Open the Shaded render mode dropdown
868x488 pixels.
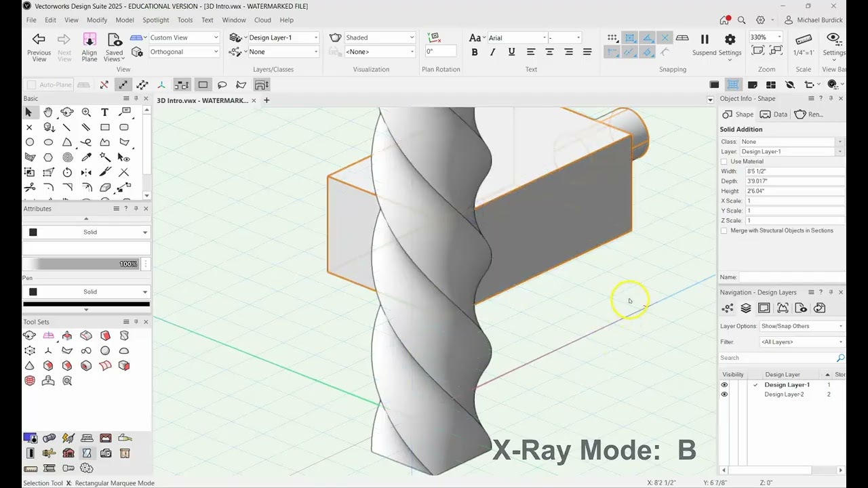click(380, 37)
